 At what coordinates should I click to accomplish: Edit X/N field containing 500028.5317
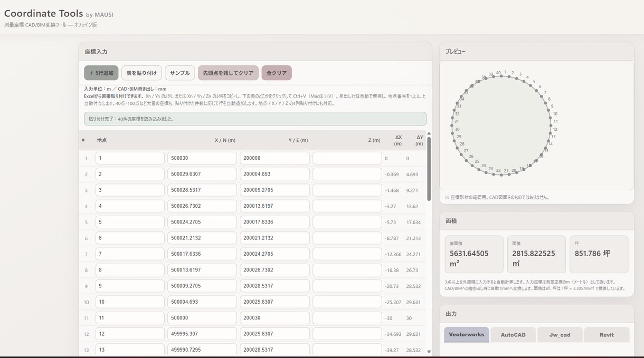tap(202, 190)
